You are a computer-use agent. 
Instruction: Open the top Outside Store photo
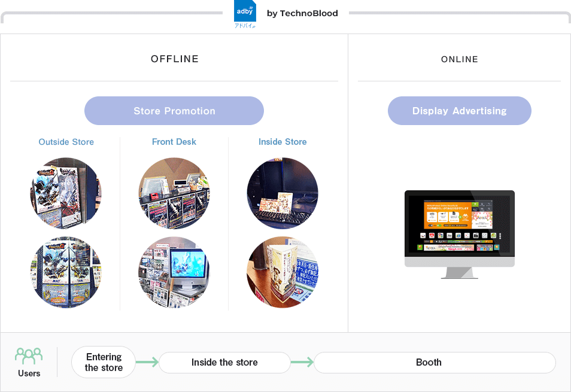pos(66,193)
